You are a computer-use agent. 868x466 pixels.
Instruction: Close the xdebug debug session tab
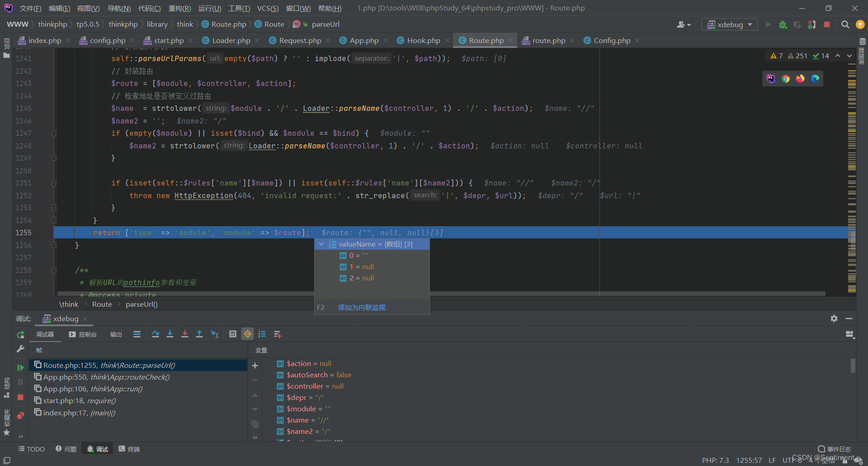click(85, 319)
